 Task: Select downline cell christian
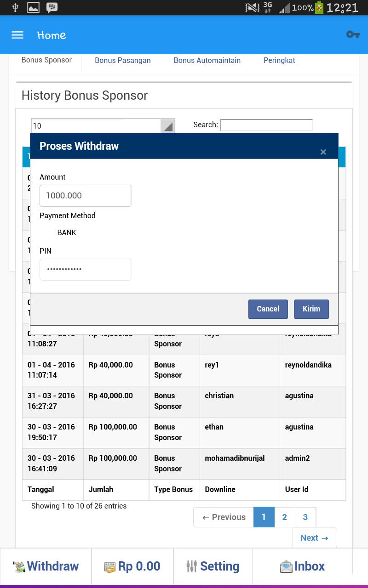tap(240, 401)
